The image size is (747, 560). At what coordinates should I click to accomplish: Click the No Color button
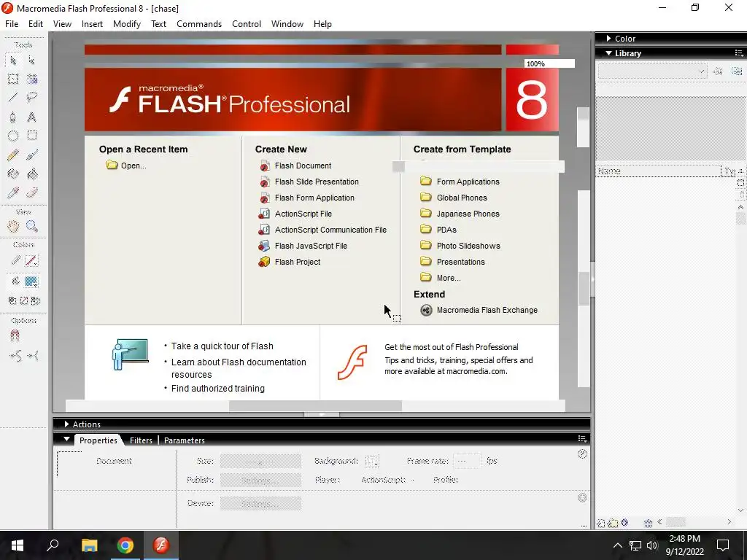coord(24,300)
